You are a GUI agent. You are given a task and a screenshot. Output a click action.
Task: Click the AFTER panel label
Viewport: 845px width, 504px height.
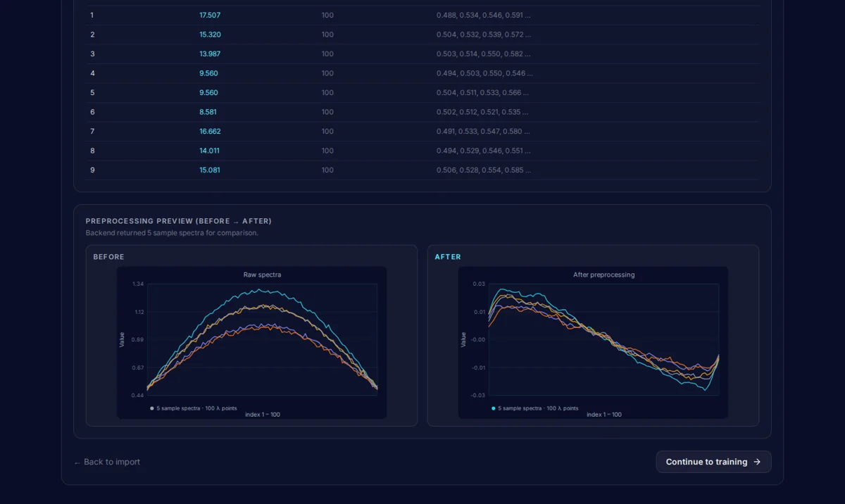click(448, 257)
